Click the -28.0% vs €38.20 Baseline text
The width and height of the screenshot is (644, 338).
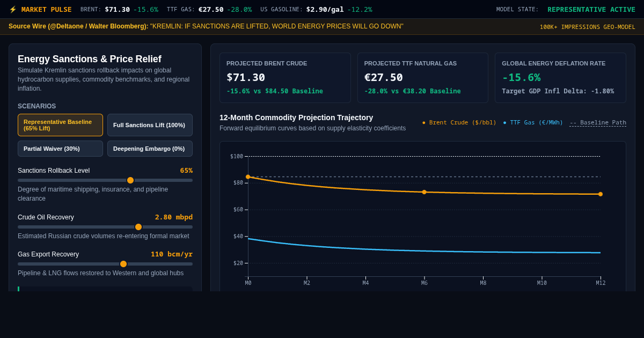413,91
